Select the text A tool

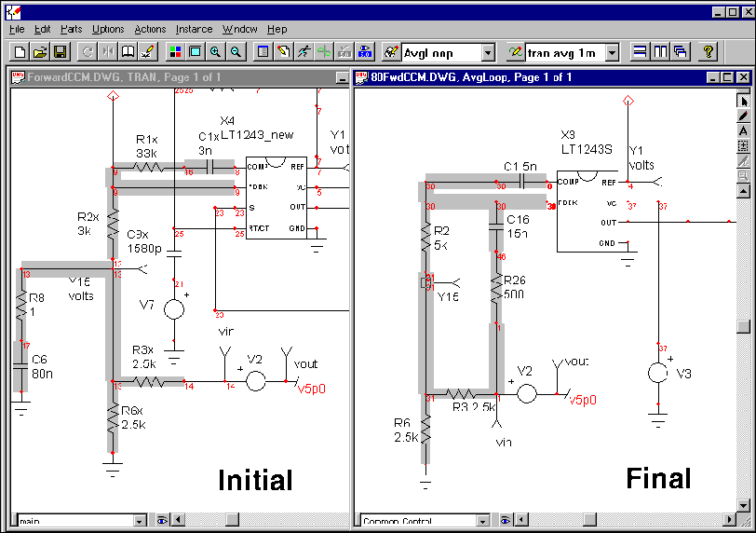point(743,130)
